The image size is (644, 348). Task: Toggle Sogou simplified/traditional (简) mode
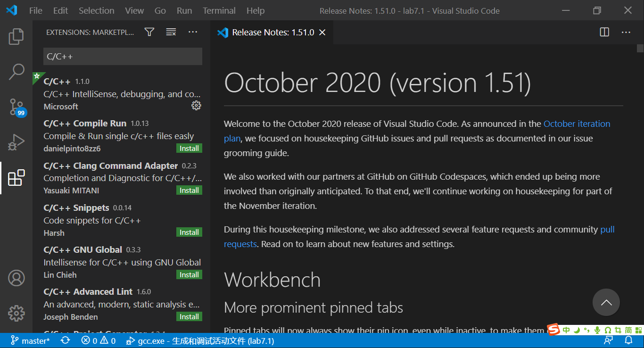coord(628,330)
